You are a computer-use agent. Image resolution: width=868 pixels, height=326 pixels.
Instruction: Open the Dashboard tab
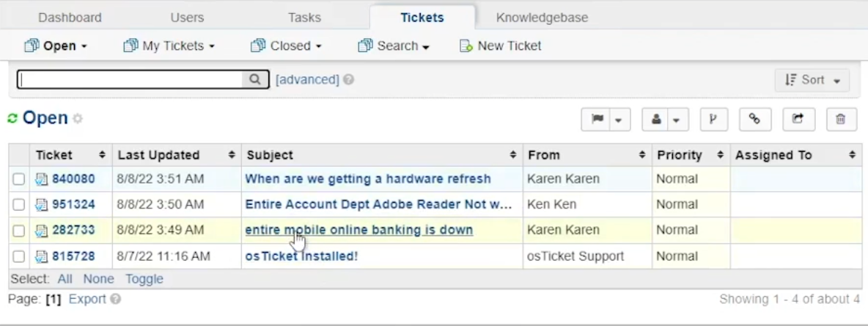70,18
